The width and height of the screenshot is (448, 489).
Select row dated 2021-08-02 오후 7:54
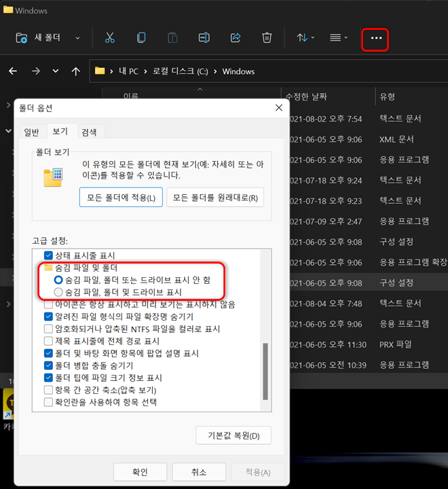(x=369, y=119)
